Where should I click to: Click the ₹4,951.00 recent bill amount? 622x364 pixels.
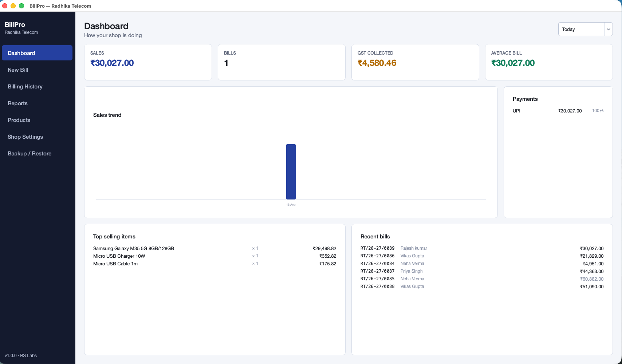(x=593, y=264)
